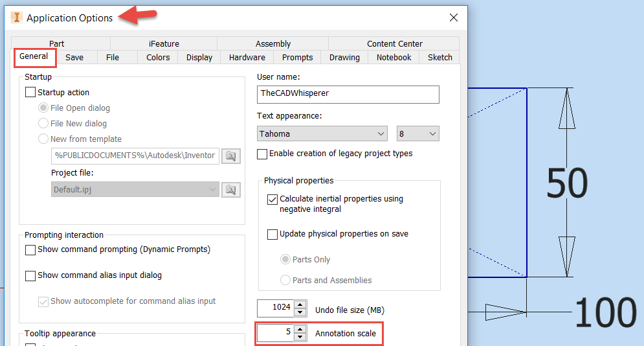Check Enable creation of legacy project types
The height and width of the screenshot is (346, 644).
click(262, 154)
